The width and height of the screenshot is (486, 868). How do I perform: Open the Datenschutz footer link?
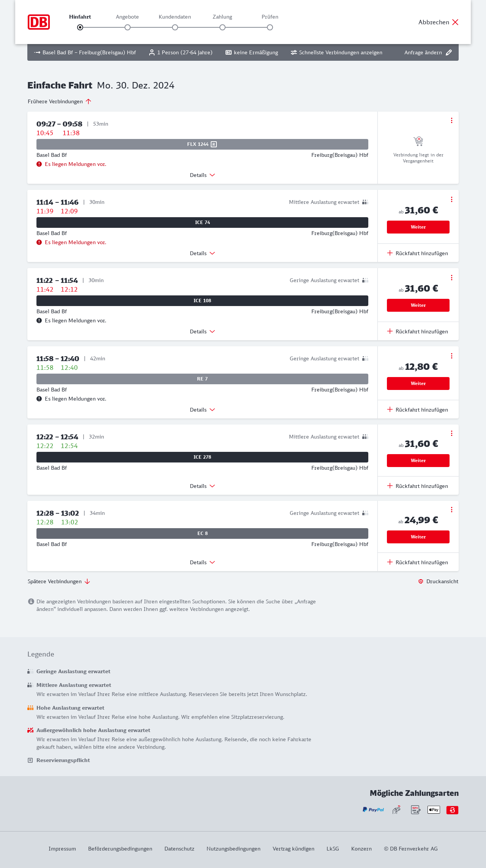[179, 849]
